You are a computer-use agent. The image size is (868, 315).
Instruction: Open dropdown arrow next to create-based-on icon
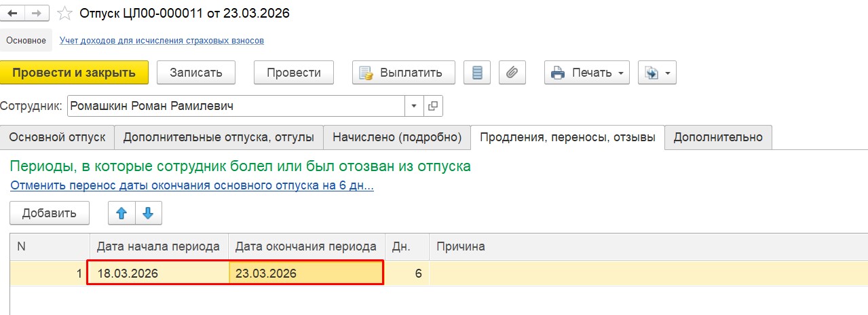[x=668, y=73]
